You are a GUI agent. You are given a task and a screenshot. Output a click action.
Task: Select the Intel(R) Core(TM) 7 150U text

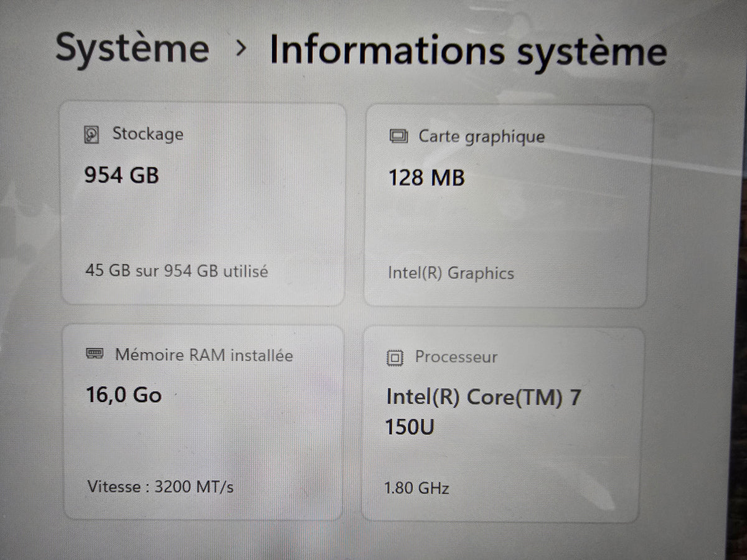click(484, 411)
